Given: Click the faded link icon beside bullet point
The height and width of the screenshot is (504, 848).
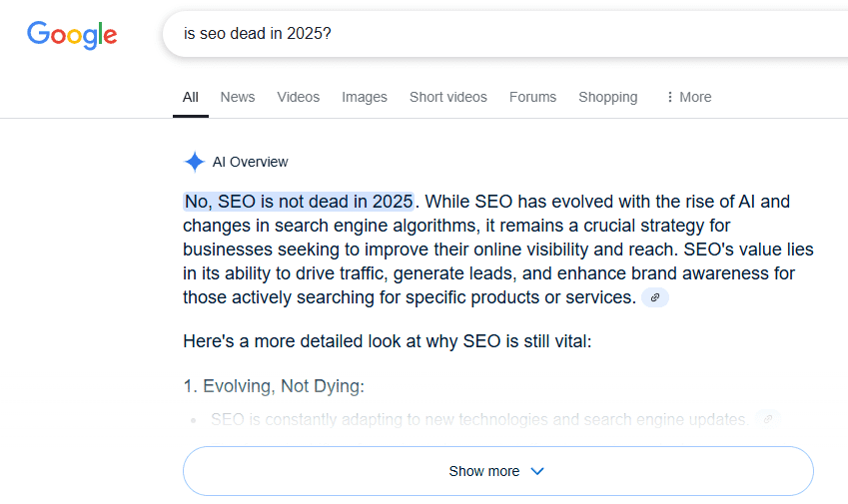Looking at the screenshot, I should pyautogui.click(x=767, y=420).
